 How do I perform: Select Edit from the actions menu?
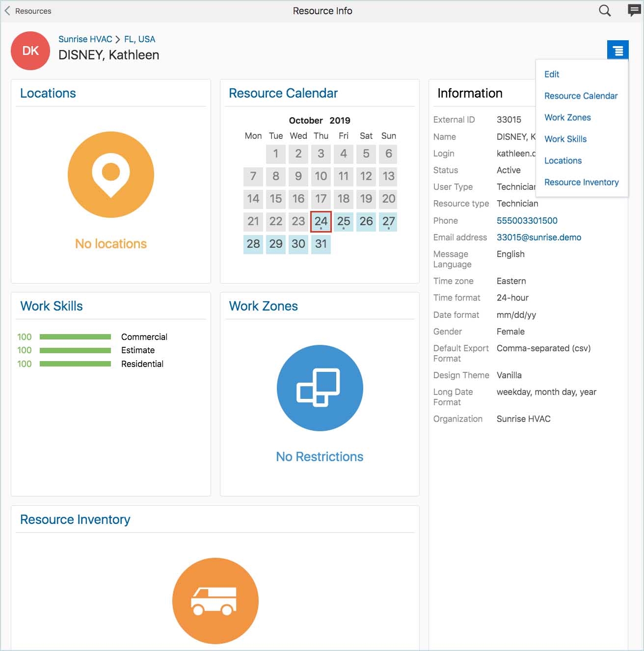(x=552, y=74)
